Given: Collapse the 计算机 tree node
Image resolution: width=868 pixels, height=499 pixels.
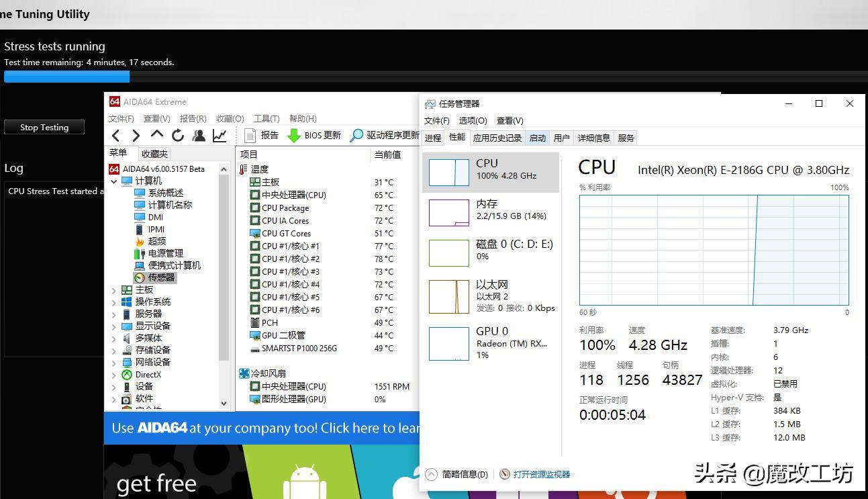Looking at the screenshot, I should coord(113,181).
